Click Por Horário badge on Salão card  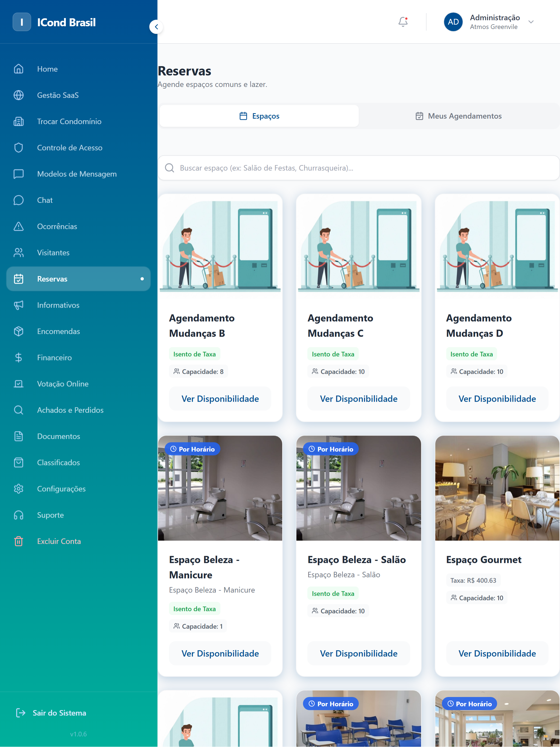tap(331, 449)
